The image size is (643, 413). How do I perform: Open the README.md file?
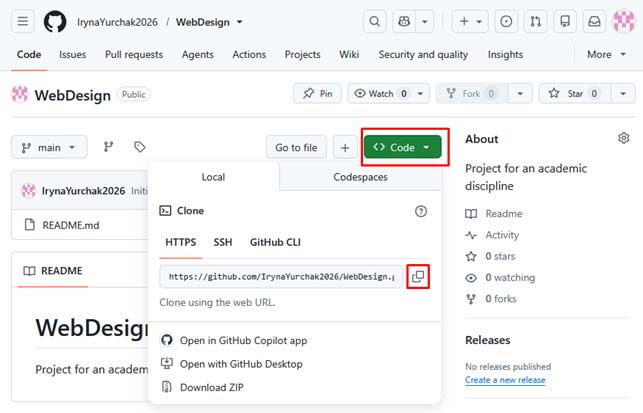71,225
